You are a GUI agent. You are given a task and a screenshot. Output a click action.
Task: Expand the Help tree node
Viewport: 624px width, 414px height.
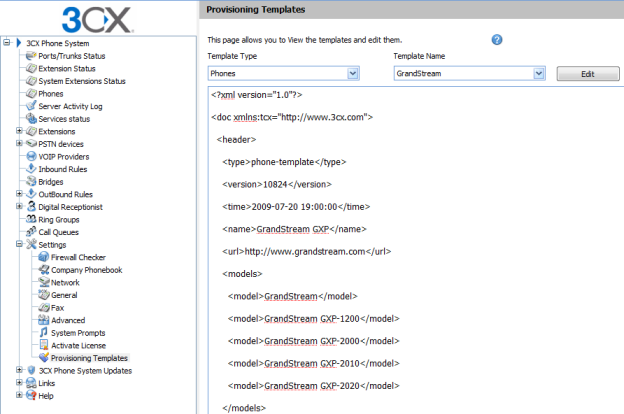[x=19, y=395]
